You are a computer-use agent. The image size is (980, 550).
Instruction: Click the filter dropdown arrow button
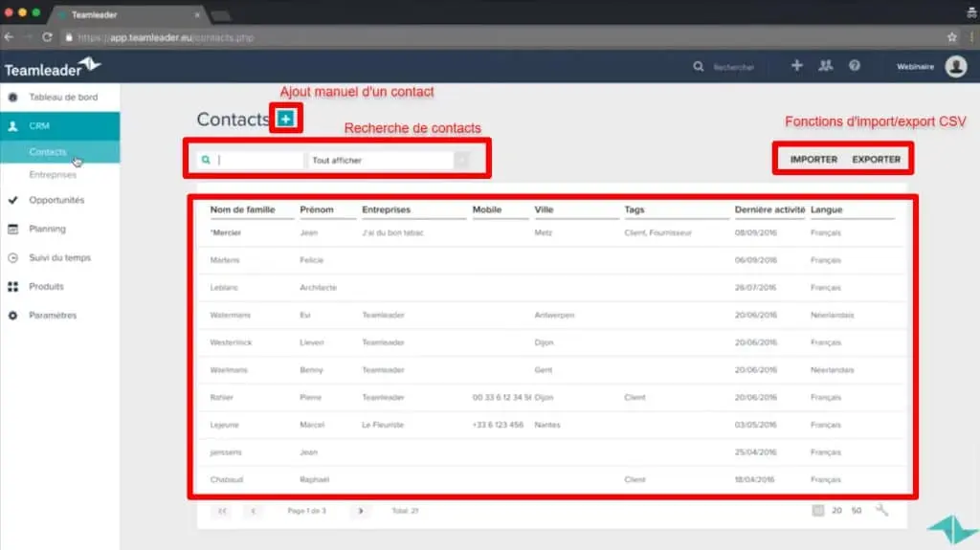(x=461, y=160)
